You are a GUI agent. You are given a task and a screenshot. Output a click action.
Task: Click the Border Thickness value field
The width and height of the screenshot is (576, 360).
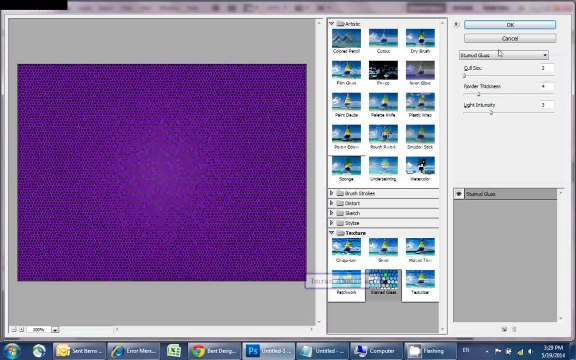(x=547, y=86)
